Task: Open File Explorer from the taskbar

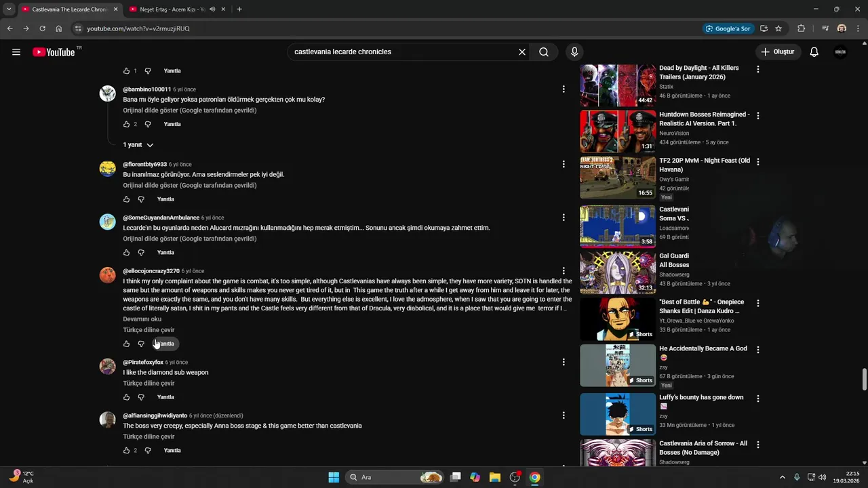Action: (495, 477)
